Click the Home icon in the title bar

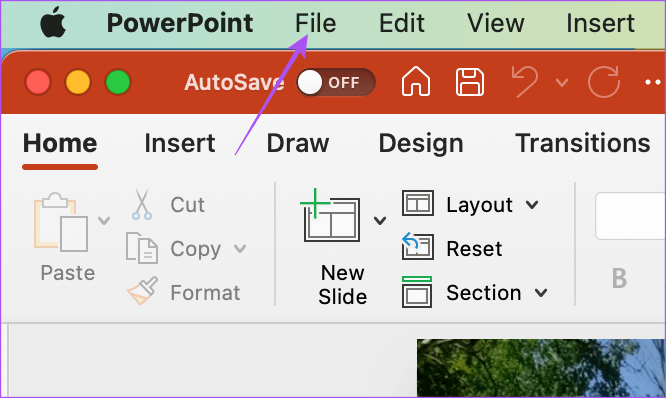(x=416, y=81)
